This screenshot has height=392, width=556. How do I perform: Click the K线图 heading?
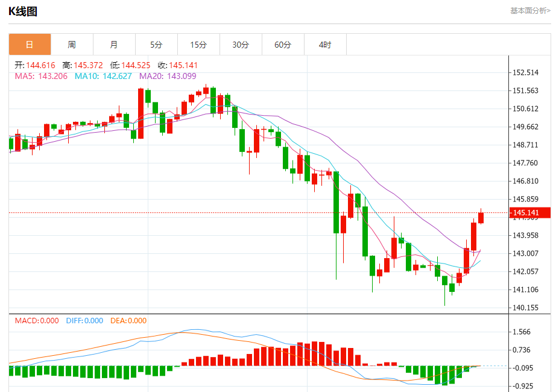(23, 11)
